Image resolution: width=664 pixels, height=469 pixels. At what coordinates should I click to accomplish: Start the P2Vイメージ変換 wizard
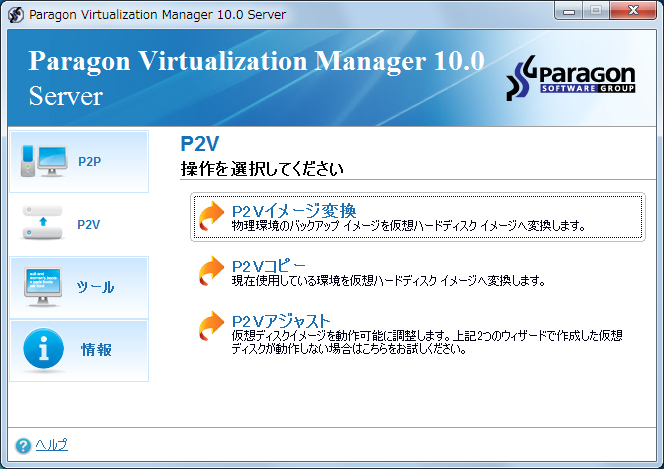point(293,210)
